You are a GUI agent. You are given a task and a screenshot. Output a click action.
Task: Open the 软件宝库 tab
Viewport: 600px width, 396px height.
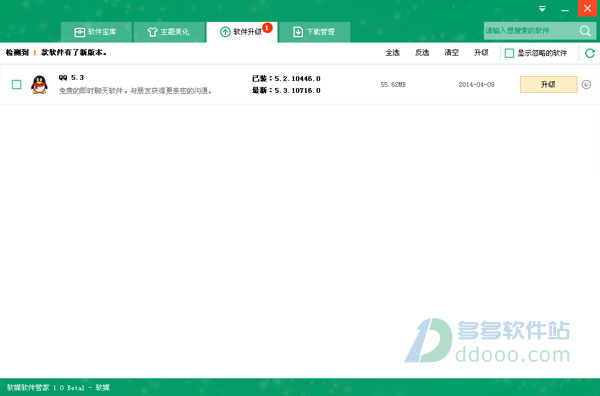96,32
